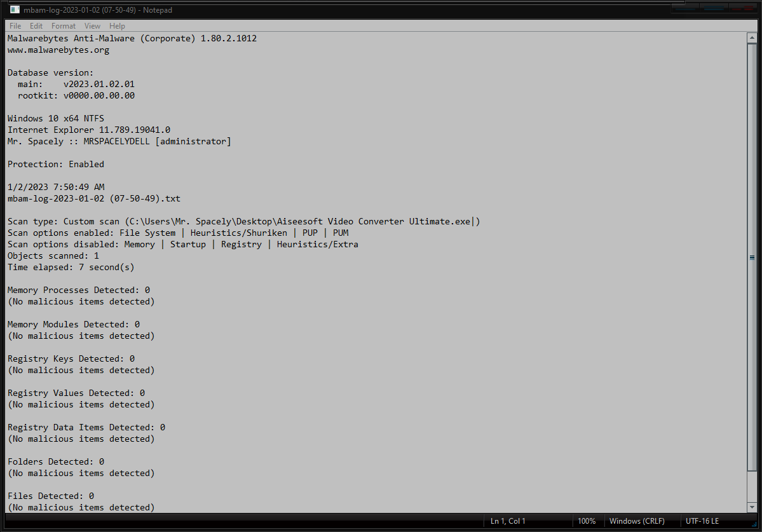Open the Edit menu

point(36,26)
